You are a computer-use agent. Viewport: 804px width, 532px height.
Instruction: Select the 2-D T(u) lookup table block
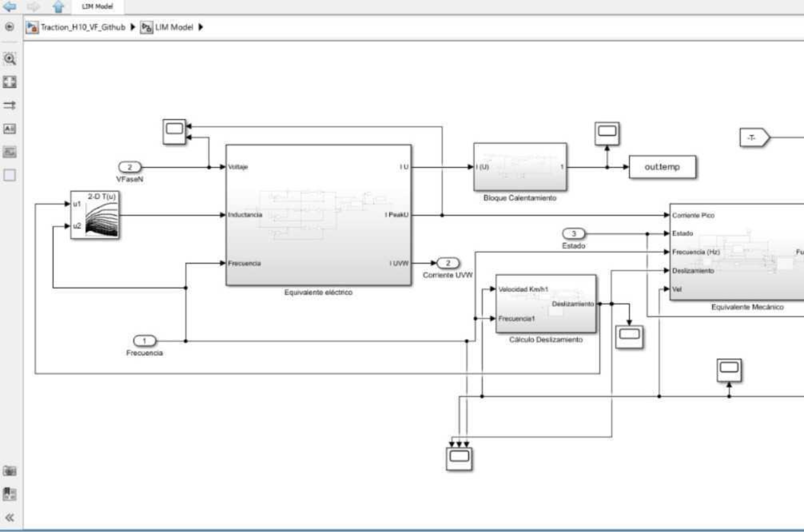point(95,215)
